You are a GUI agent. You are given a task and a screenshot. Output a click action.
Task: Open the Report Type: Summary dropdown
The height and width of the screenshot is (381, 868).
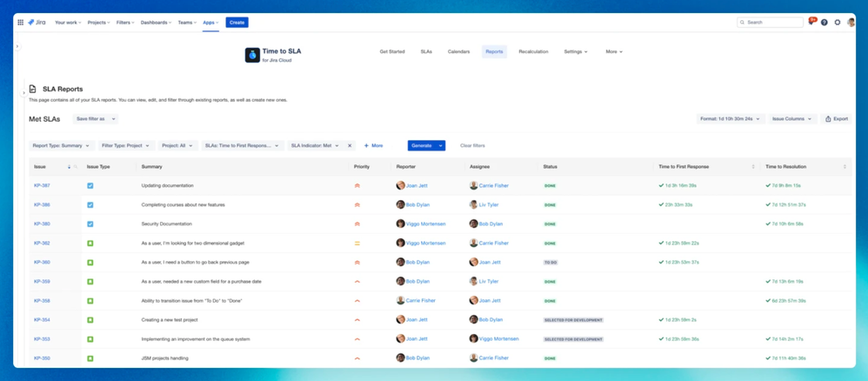point(61,145)
